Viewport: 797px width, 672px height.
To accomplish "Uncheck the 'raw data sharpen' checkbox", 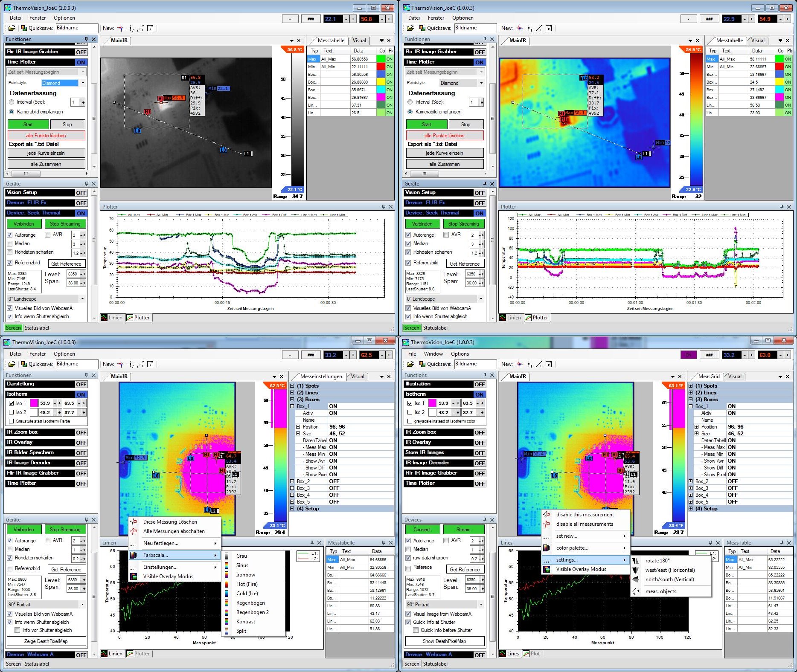I will (408, 558).
